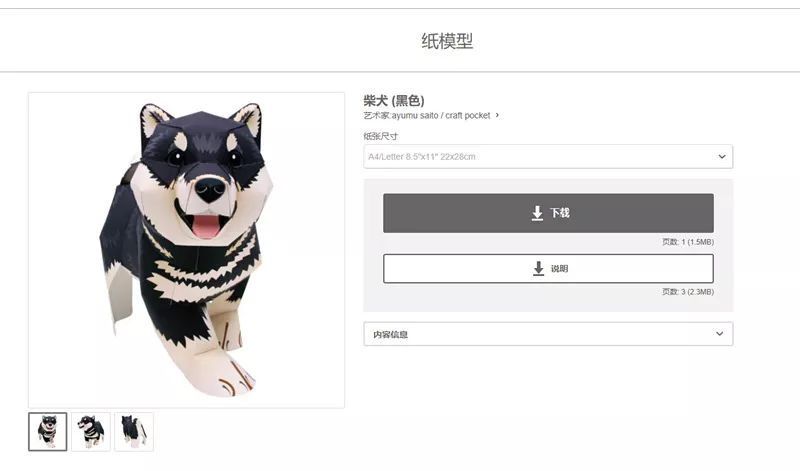Click the large Shiba dog preview image
This screenshot has width=800, height=471.
(186, 249)
